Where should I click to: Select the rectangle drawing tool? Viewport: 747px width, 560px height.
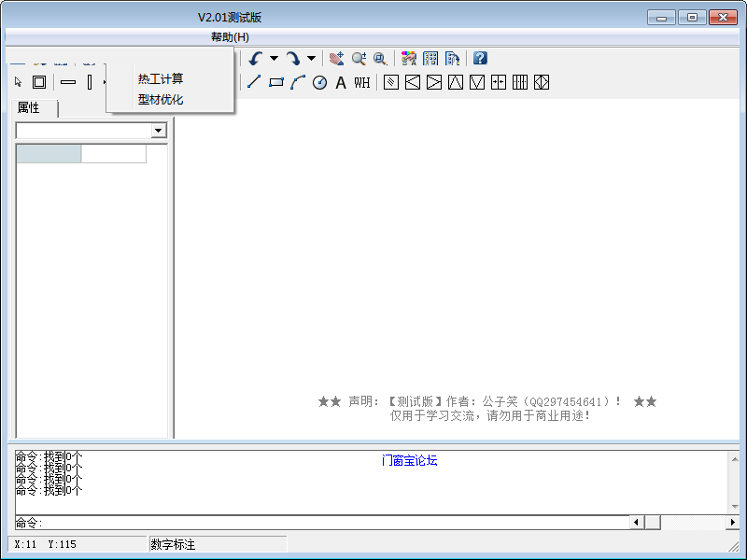click(276, 82)
